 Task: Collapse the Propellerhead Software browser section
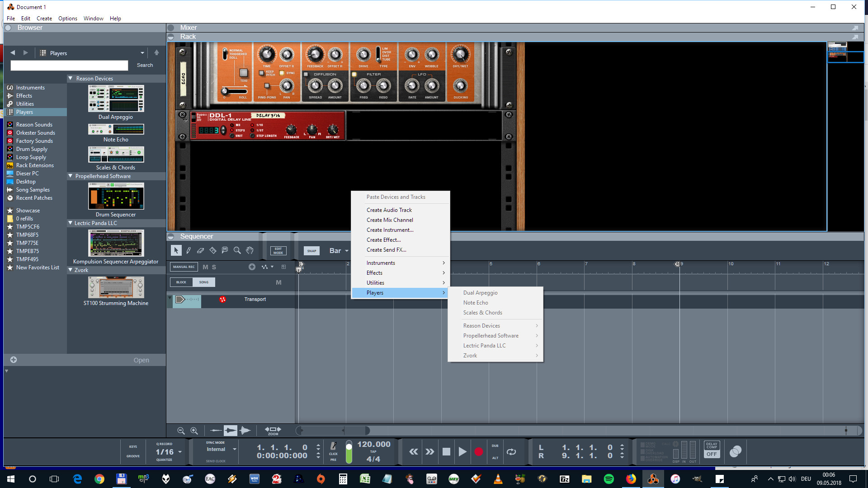pos(71,176)
